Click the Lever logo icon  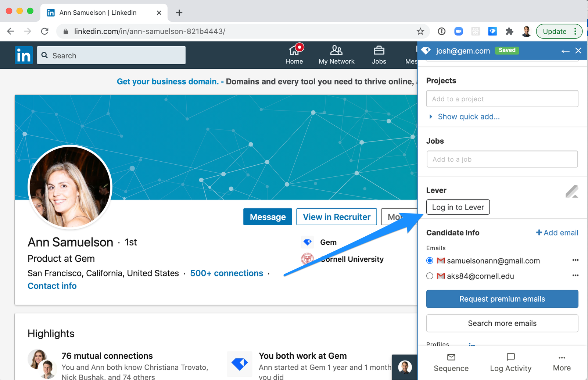(572, 191)
